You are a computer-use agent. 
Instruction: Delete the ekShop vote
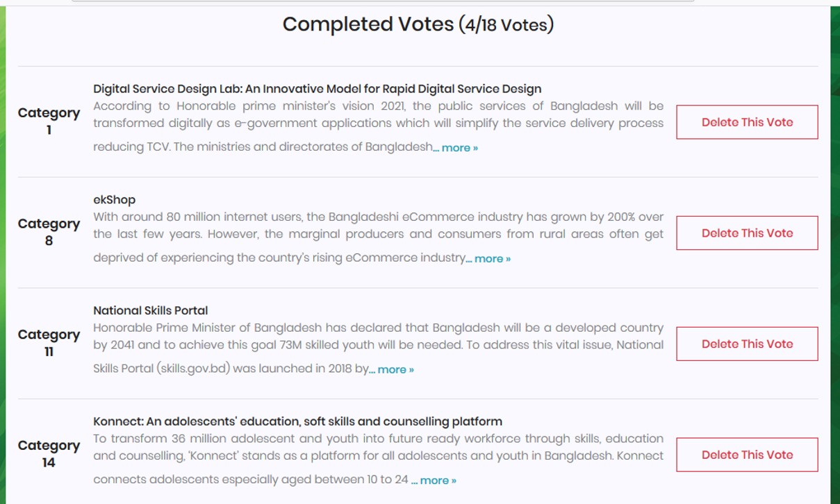(x=747, y=233)
